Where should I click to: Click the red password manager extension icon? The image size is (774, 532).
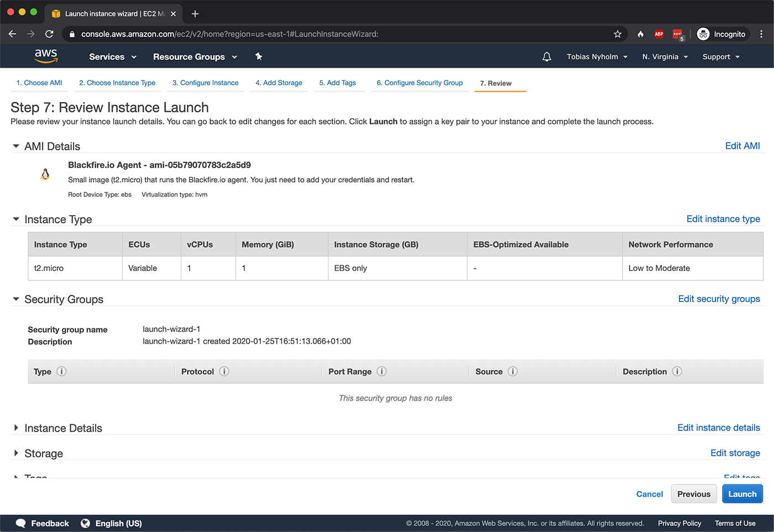(x=678, y=34)
